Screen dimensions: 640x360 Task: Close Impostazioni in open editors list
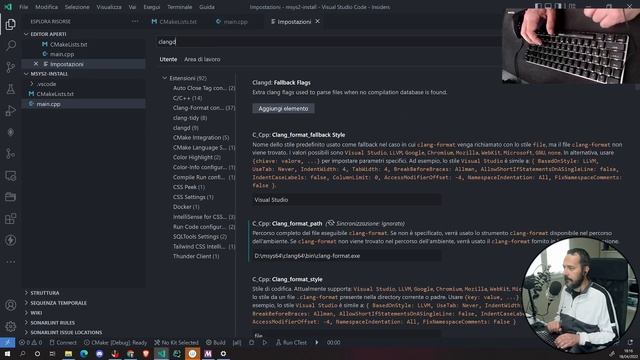click(x=36, y=64)
